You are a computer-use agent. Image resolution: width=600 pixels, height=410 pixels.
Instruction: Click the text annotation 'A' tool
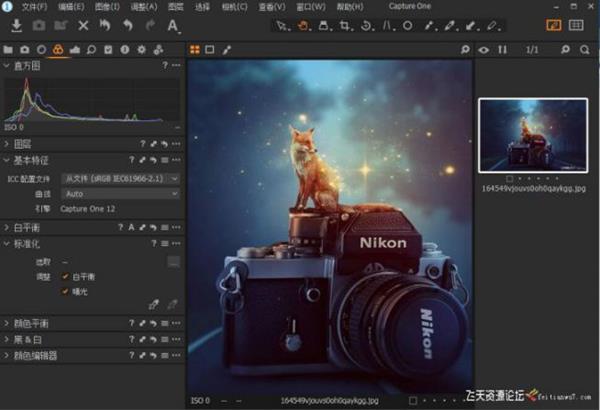pyautogui.click(x=174, y=26)
